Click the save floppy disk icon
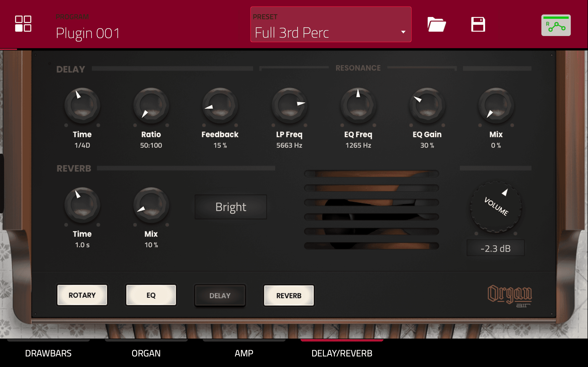The width and height of the screenshot is (588, 367). click(478, 24)
